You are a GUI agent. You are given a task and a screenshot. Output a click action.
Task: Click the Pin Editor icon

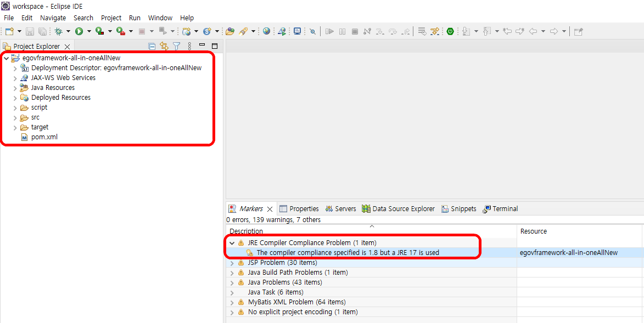pyautogui.click(x=578, y=31)
